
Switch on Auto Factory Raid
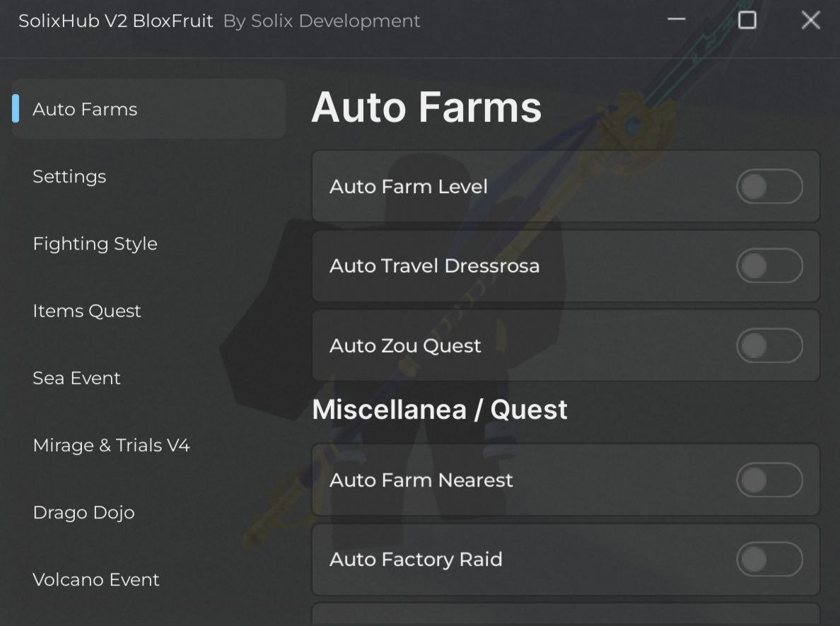coord(769,560)
